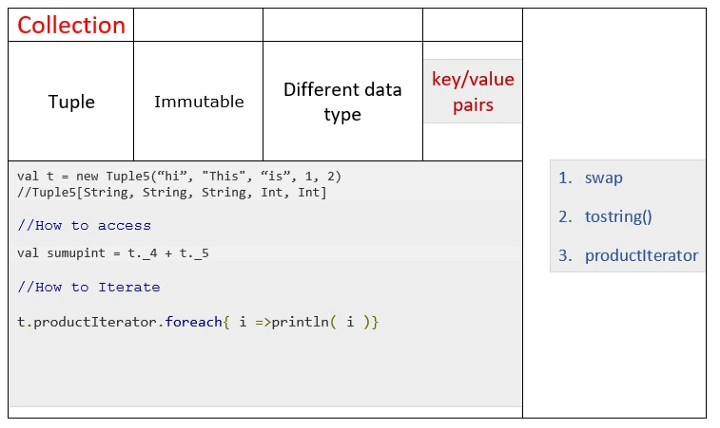Click the Immutable cell
720x428 pixels.
(x=198, y=101)
